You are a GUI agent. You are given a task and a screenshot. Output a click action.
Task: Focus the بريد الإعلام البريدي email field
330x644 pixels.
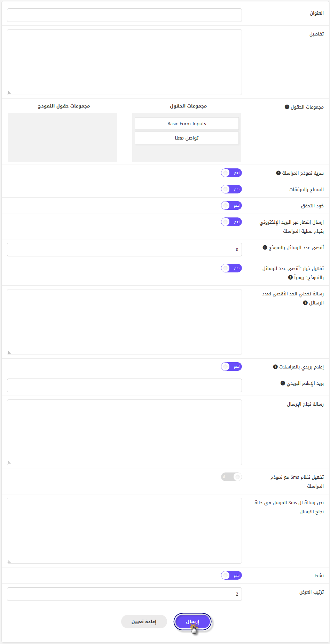[x=124, y=385]
